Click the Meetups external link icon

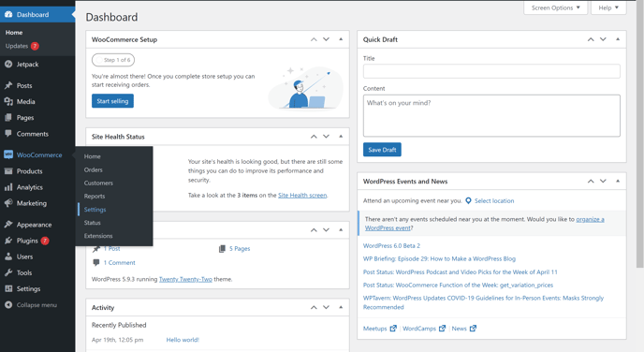click(393, 329)
